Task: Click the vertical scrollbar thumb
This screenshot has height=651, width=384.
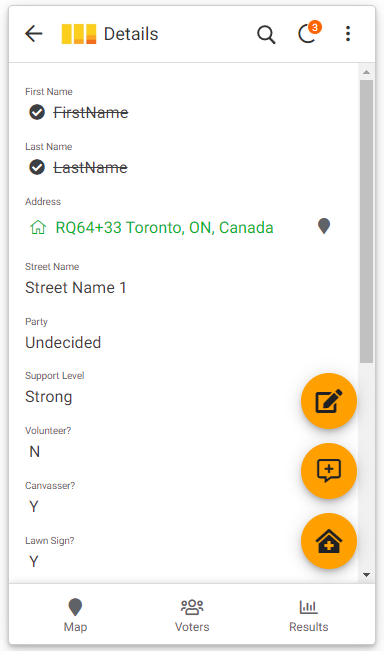Action: point(366,222)
